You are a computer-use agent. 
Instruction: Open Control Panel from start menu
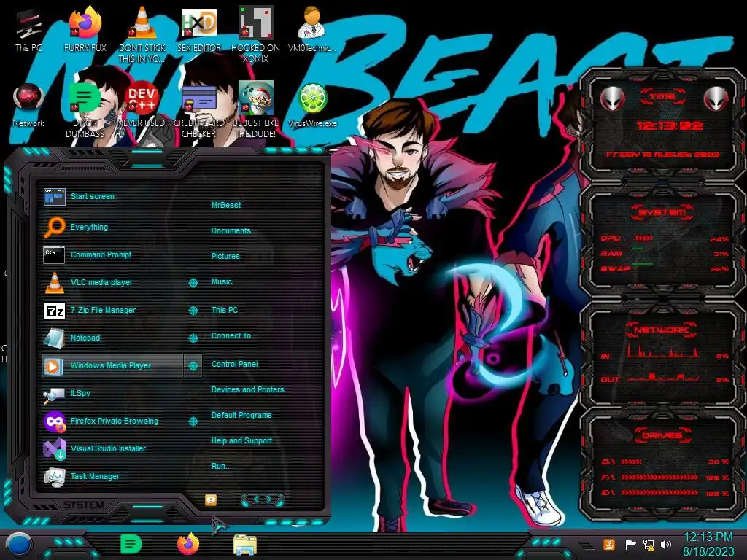tap(235, 364)
